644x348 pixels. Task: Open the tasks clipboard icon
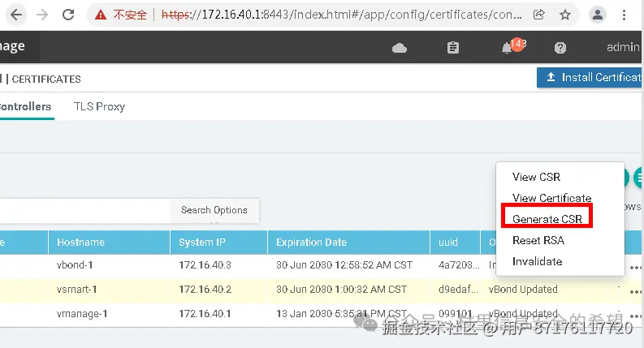[453, 48]
